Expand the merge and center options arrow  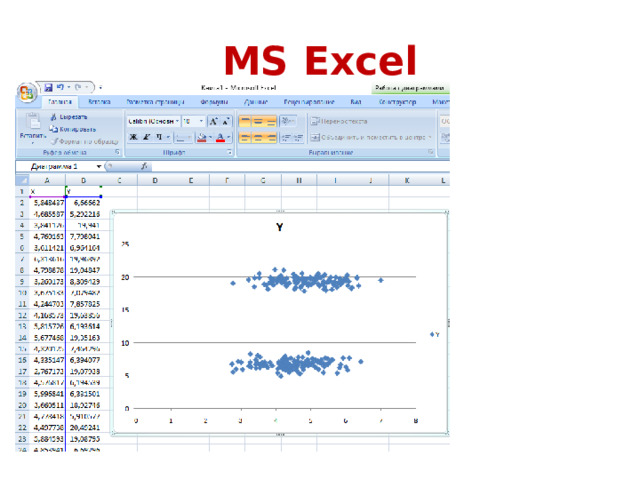[430, 138]
